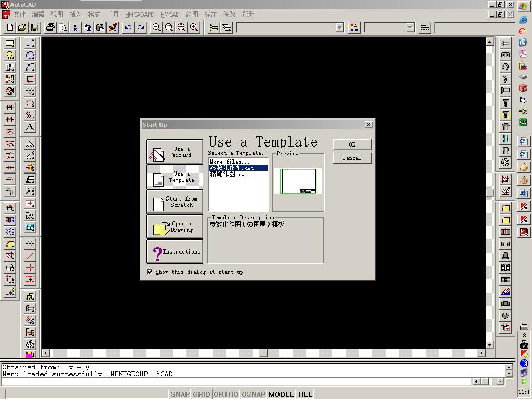Select More files... in template list

[x=238, y=162]
